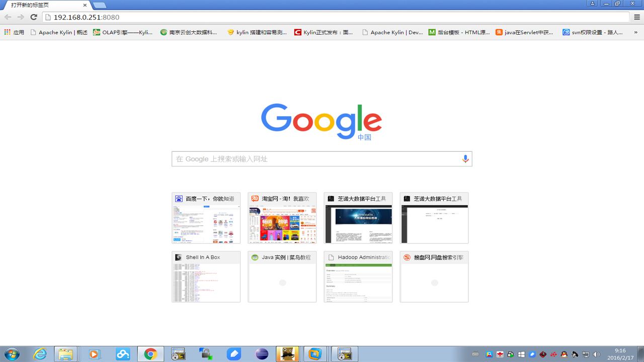
Task: Open the 南京云创大数据科 bookmark
Action: point(189,32)
